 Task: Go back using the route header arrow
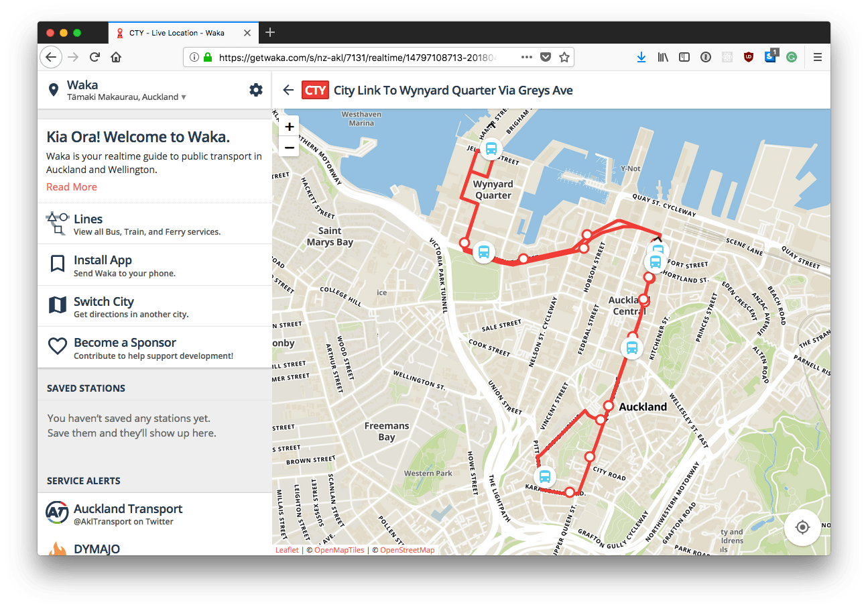tap(288, 91)
